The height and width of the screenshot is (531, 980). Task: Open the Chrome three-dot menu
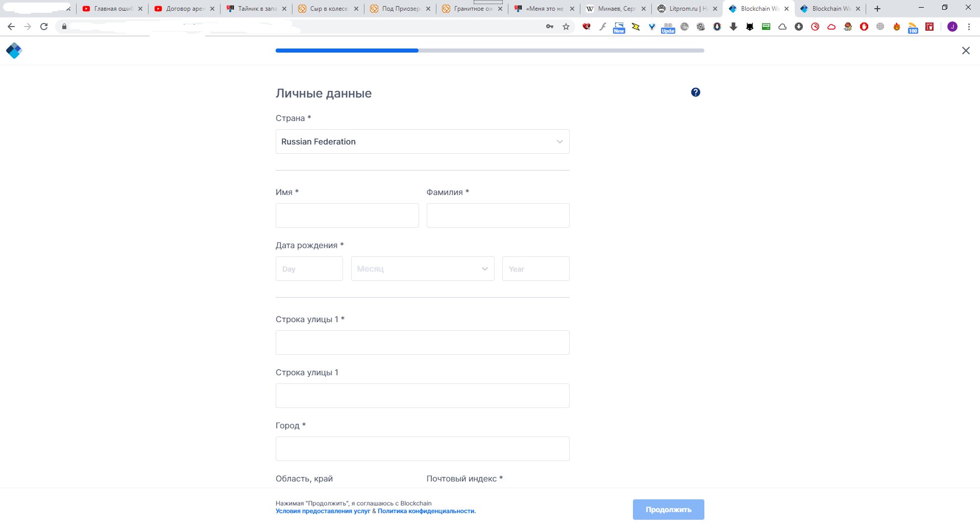click(969, 27)
